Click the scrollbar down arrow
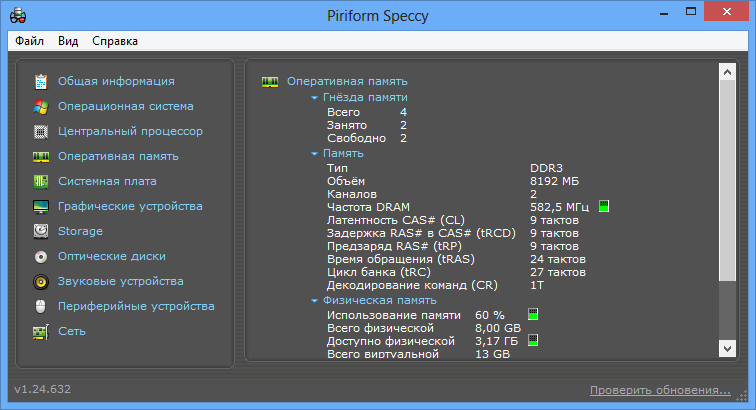Screen dimensions: 756x410 (x=727, y=348)
